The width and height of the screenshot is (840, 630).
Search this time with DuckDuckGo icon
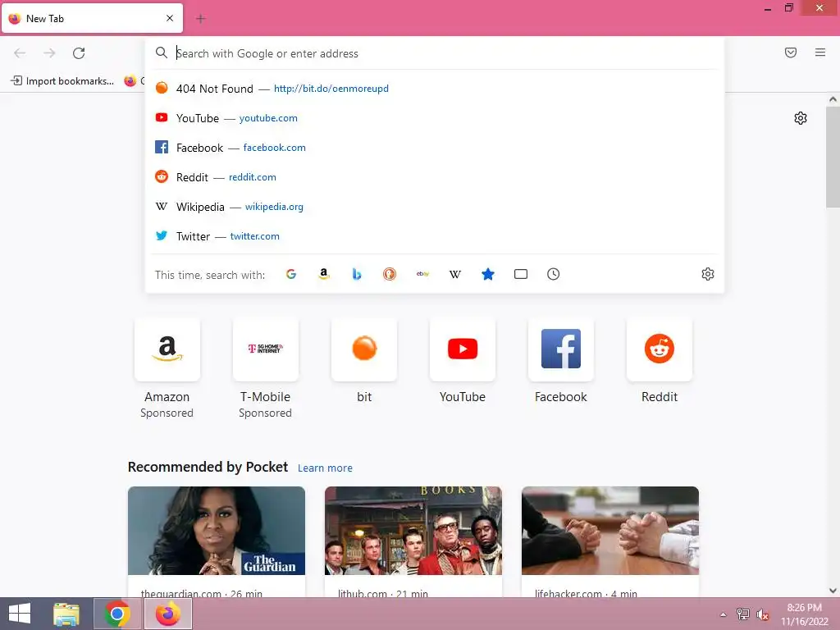390,274
